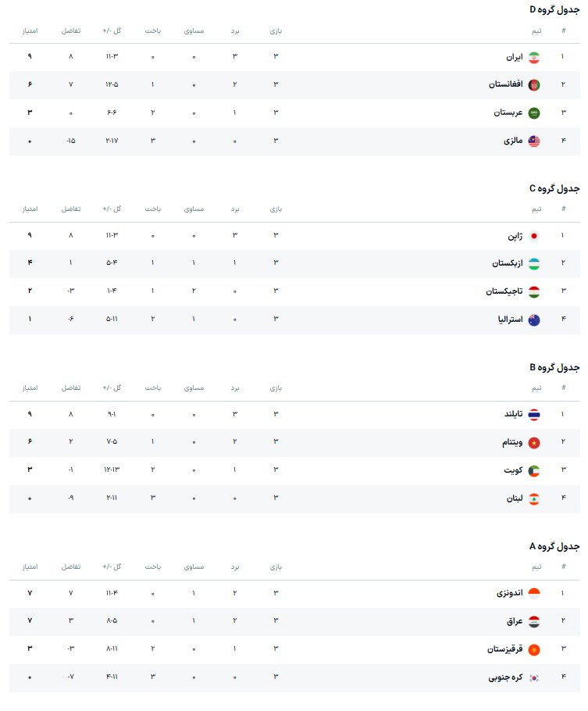Click the Thailand flag icon
Viewport: 588px width, 711px height.
pos(534,415)
